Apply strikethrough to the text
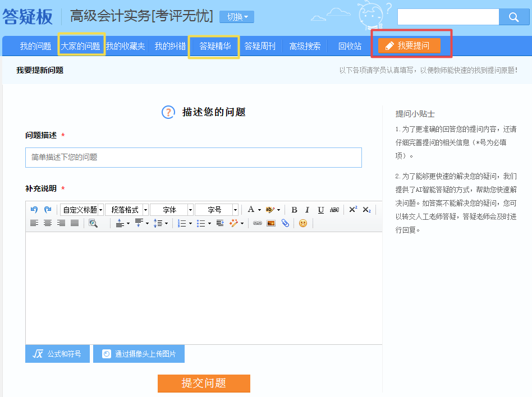Screen dimensions: 532x397 [334, 209]
